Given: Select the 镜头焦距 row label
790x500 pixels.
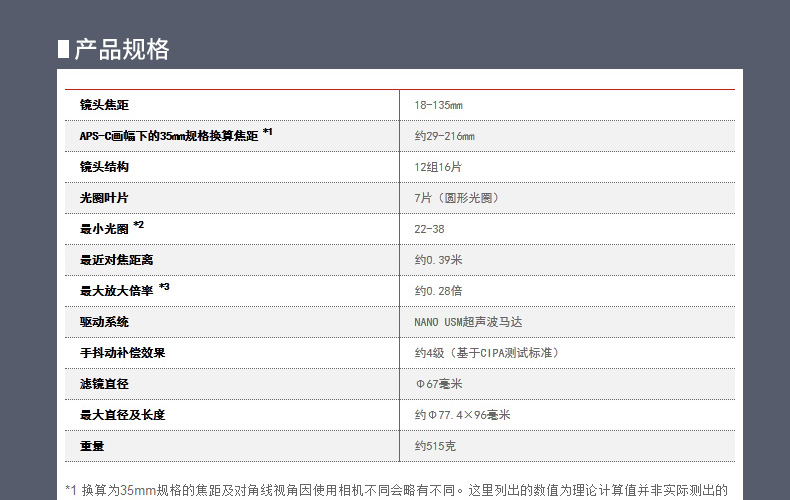Looking at the screenshot, I should [x=104, y=105].
